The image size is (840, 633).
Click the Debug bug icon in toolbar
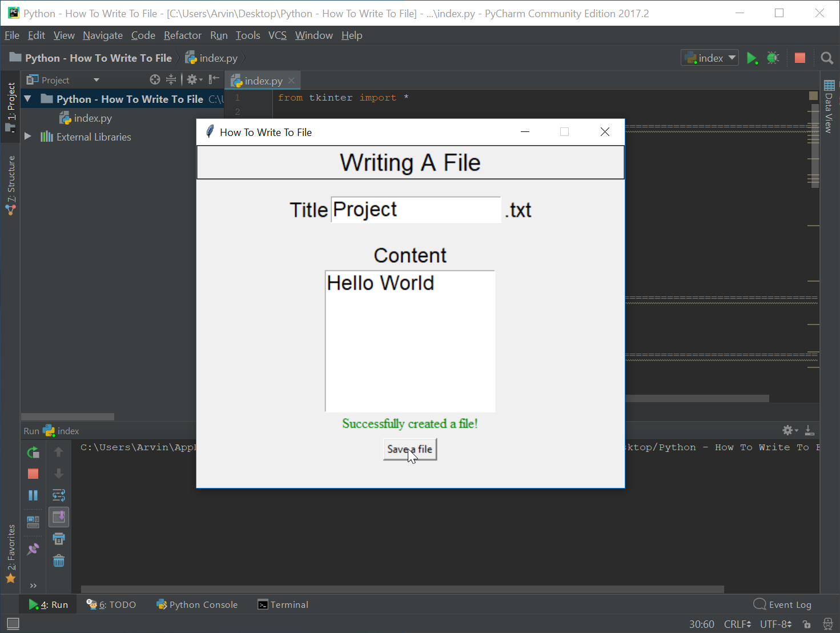click(x=773, y=58)
